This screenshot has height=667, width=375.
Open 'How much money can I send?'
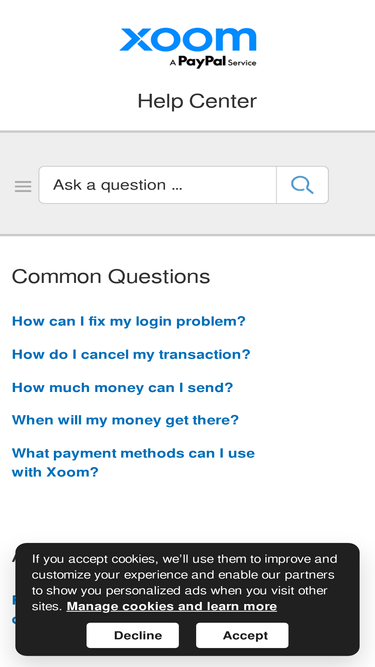(122, 388)
